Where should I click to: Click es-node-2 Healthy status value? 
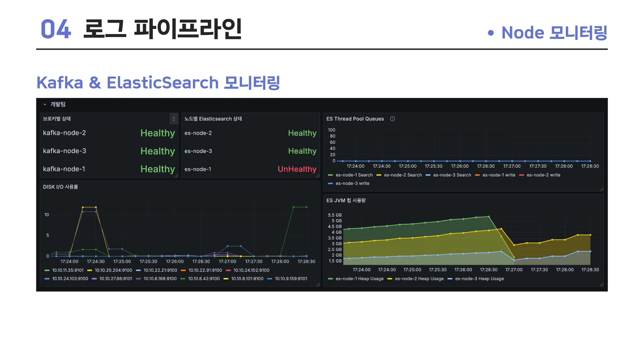[x=302, y=133]
